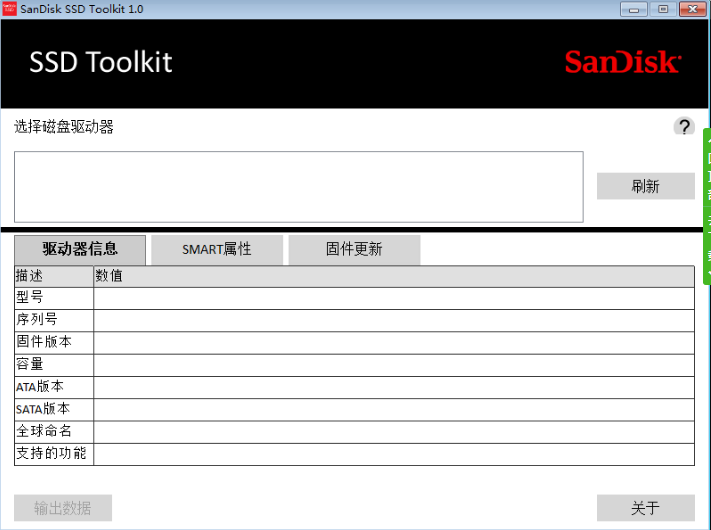Minimize the SanDisk SSD Toolkit window

point(634,9)
